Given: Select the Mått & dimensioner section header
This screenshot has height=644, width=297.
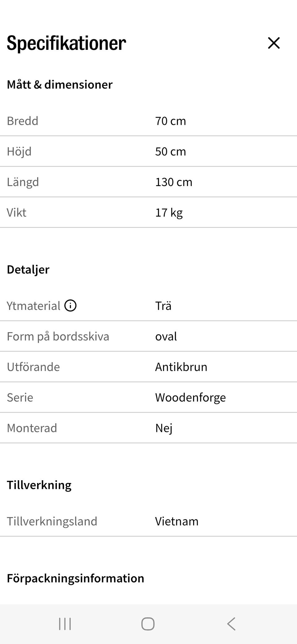Looking at the screenshot, I should click(60, 85).
